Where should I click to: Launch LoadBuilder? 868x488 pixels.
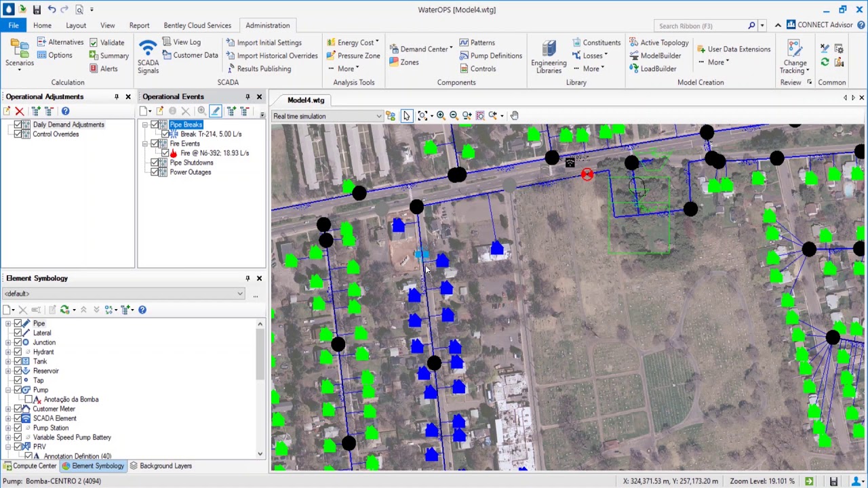tap(652, 68)
